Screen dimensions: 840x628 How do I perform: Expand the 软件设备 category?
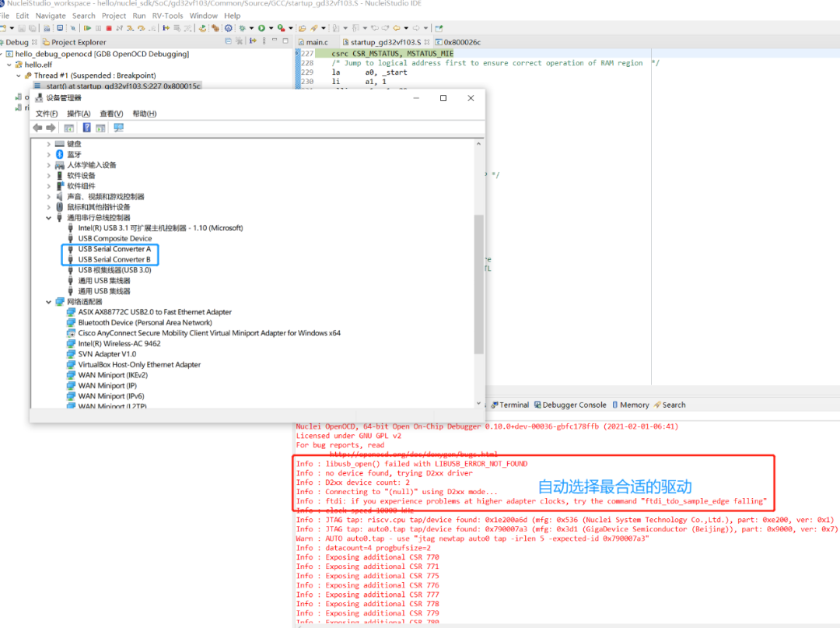48,176
